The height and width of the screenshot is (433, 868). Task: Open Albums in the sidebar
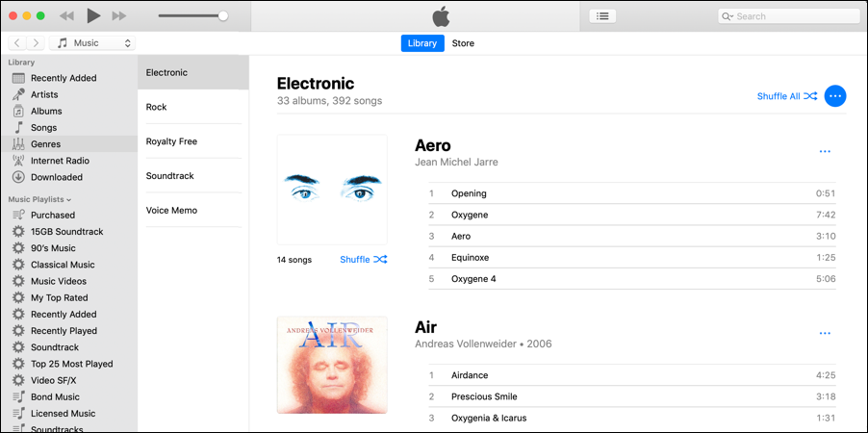pyautogui.click(x=69, y=112)
